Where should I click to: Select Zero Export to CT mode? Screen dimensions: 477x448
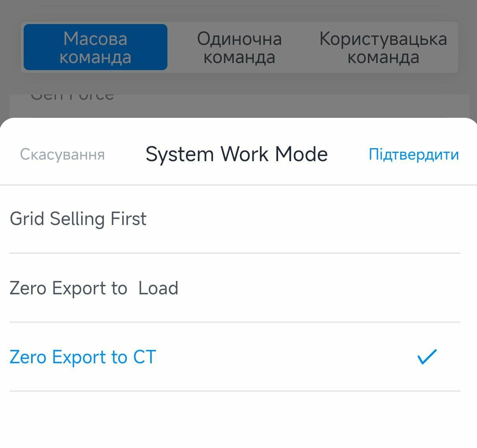click(235, 357)
